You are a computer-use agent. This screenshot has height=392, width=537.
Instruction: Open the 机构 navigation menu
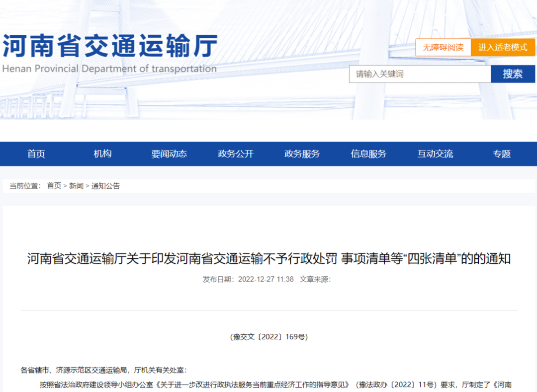(x=102, y=154)
